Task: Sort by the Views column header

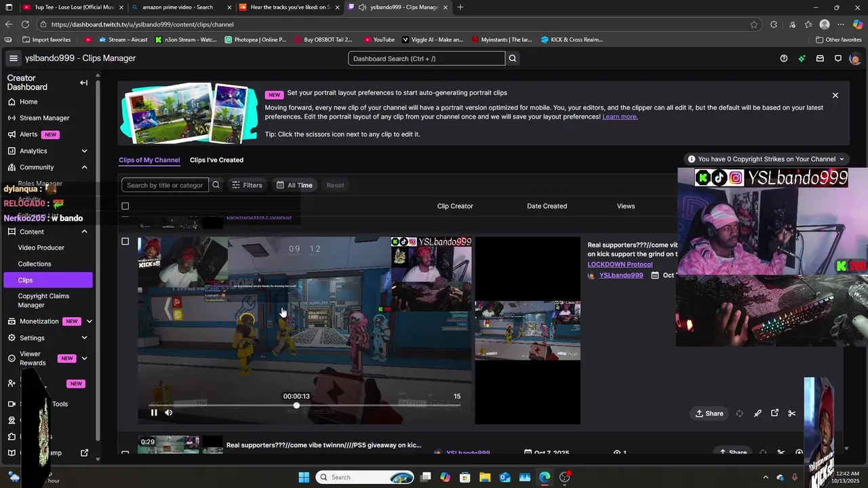Action: point(626,206)
